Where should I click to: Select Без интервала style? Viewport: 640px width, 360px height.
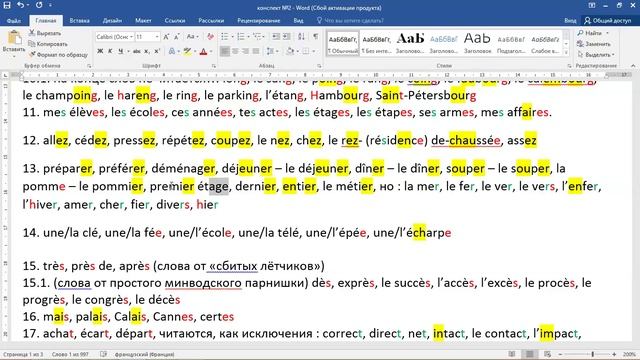point(377,43)
